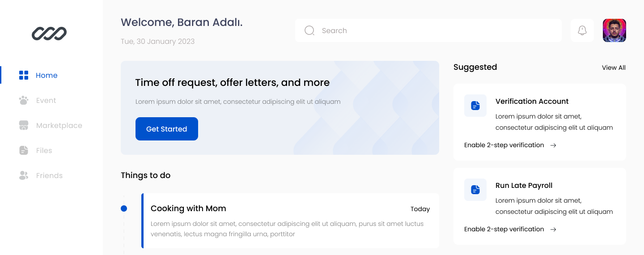Go to the Marketplace section

pyautogui.click(x=59, y=125)
